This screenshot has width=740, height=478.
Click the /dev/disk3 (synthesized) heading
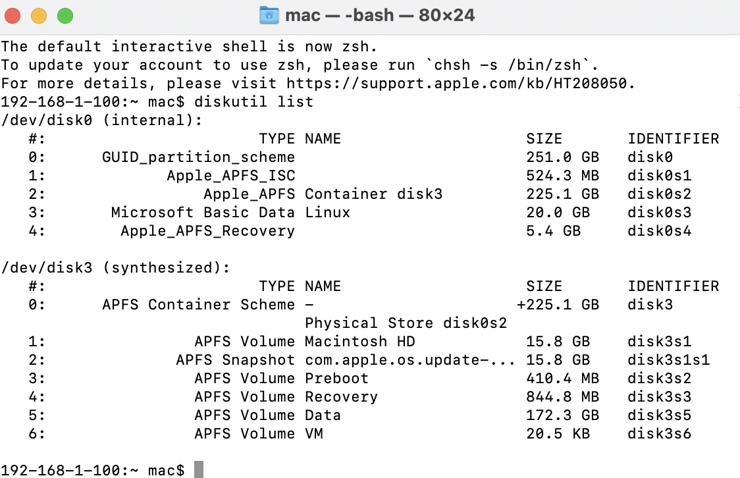tap(116, 268)
